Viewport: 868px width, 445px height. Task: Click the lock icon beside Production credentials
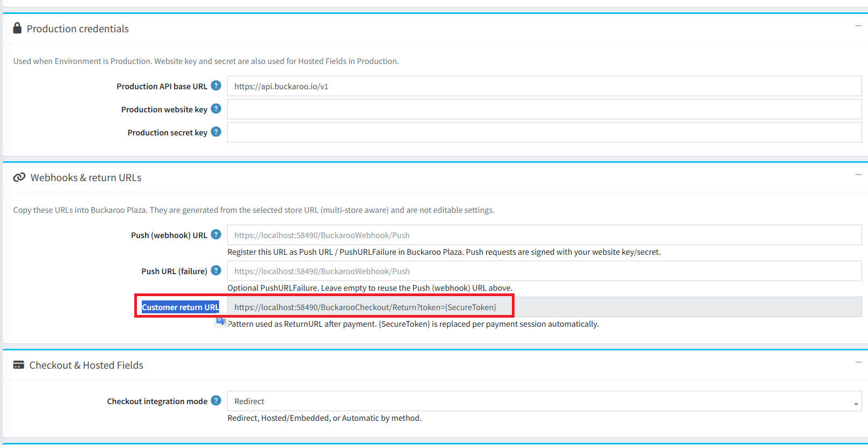pyautogui.click(x=17, y=28)
